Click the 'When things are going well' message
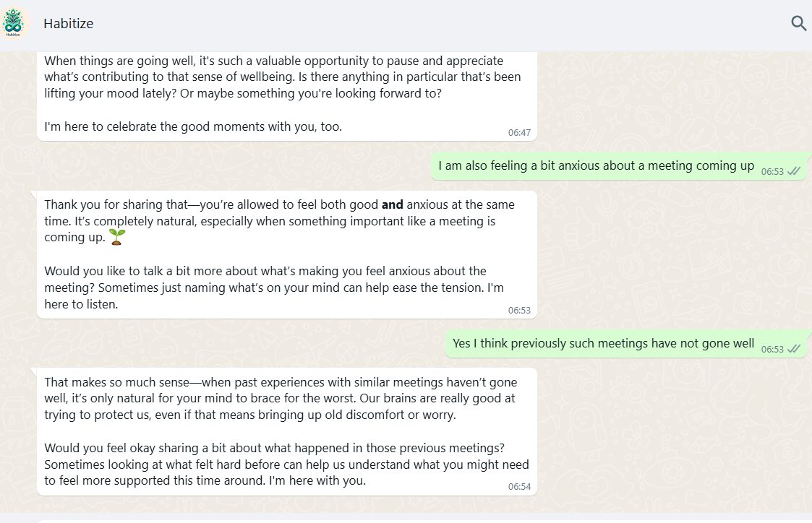The width and height of the screenshot is (812, 523). [282, 77]
